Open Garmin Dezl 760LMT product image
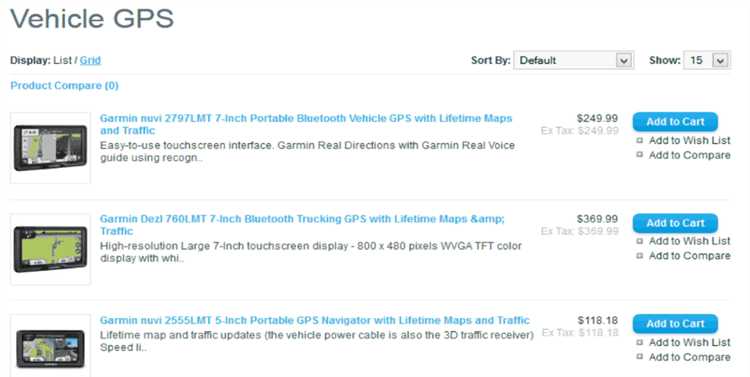The image size is (750, 377). tap(50, 249)
